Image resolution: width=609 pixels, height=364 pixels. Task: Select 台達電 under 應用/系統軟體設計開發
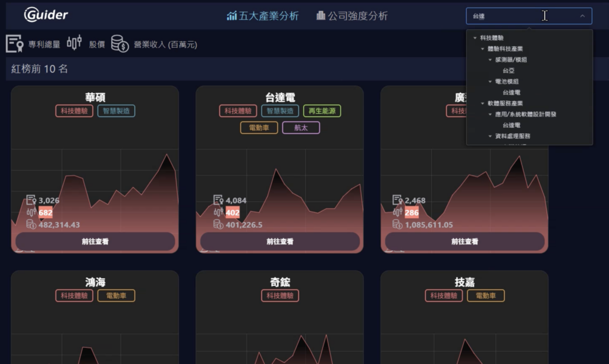tap(511, 125)
